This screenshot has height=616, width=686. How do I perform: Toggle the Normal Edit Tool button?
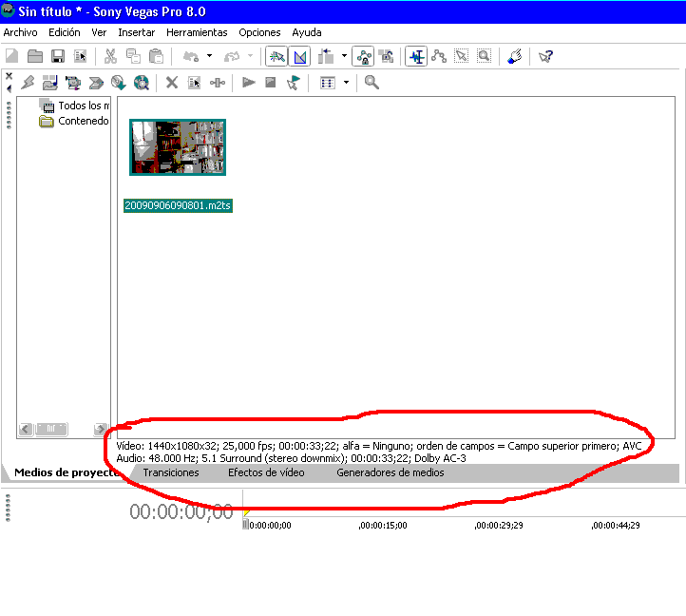416,56
